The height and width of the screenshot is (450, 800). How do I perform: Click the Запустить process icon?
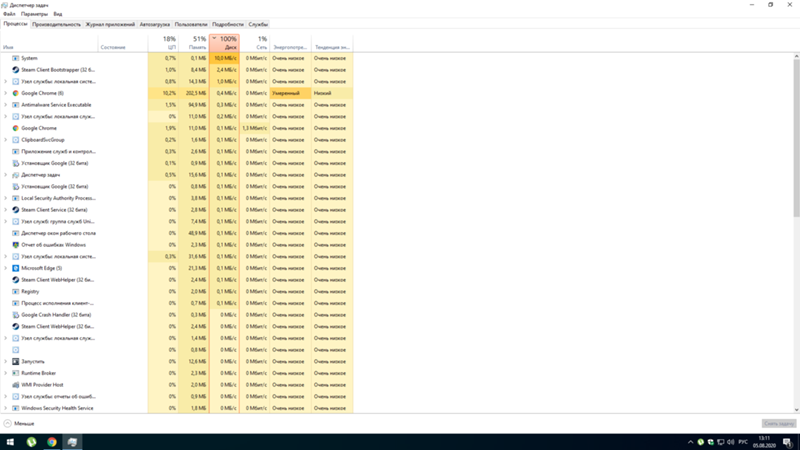click(x=16, y=362)
